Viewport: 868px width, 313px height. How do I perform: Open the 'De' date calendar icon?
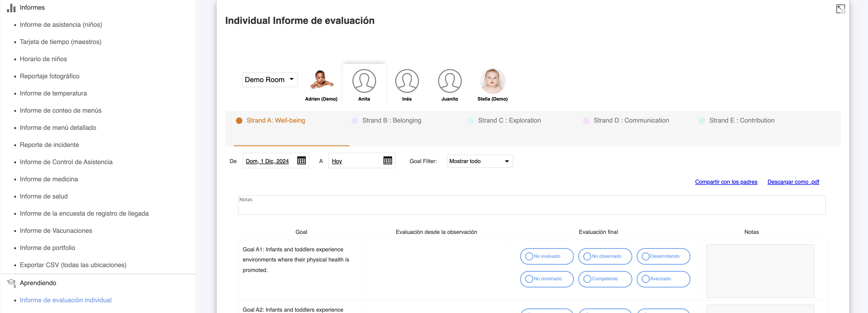[301, 161]
